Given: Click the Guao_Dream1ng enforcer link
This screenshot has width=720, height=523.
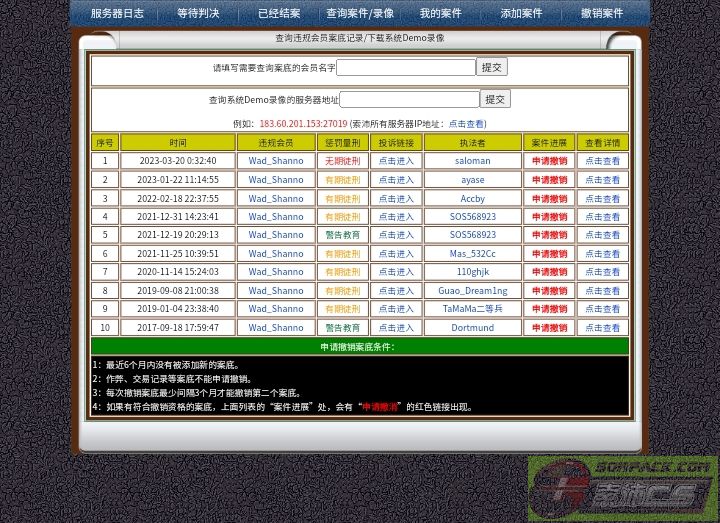Looking at the screenshot, I should [472, 291].
